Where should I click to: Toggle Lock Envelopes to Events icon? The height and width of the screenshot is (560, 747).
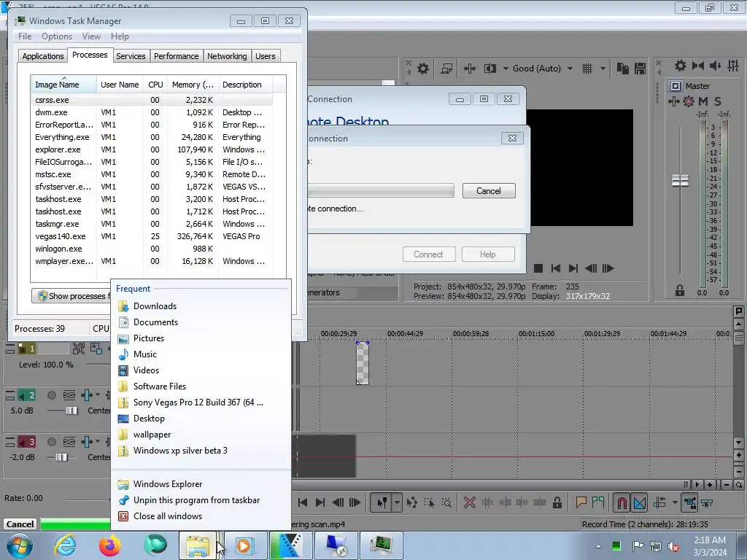[689, 502]
